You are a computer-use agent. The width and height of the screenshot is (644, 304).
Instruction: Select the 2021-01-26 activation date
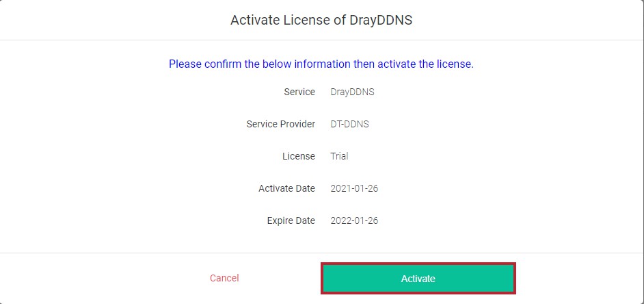(354, 188)
